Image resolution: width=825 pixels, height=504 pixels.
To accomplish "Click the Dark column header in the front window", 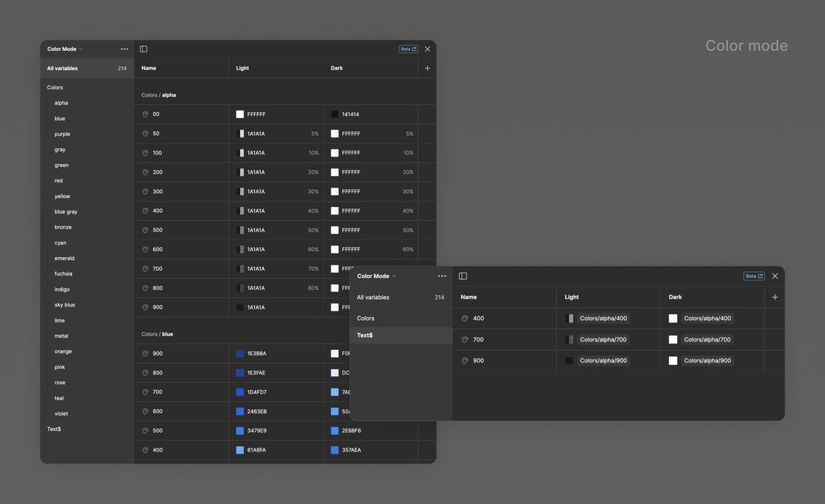I will coord(676,297).
